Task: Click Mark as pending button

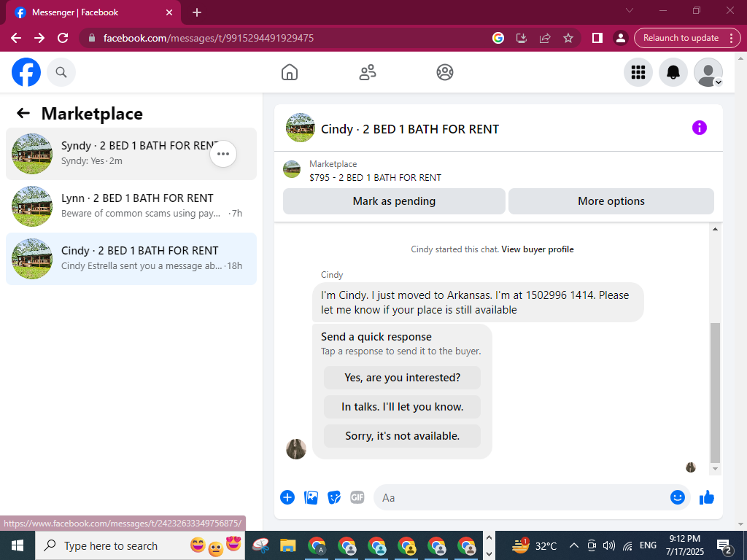Action: 394,201
